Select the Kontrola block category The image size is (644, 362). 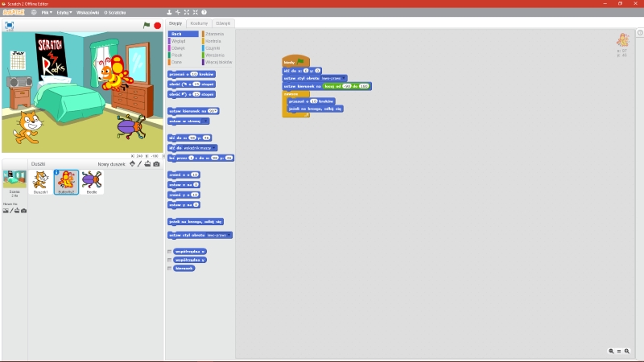pos(213,41)
